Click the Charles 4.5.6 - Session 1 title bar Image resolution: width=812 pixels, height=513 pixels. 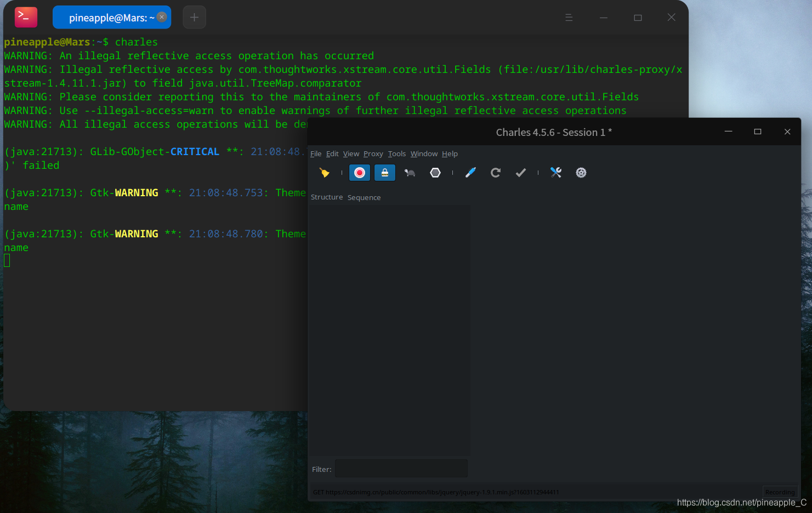click(x=554, y=132)
